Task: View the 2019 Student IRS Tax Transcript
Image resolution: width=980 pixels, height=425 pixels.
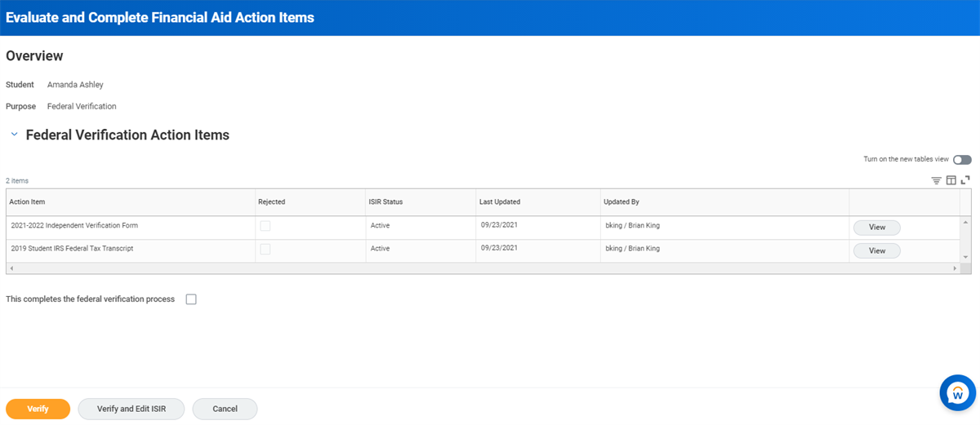Action: pyautogui.click(x=877, y=250)
